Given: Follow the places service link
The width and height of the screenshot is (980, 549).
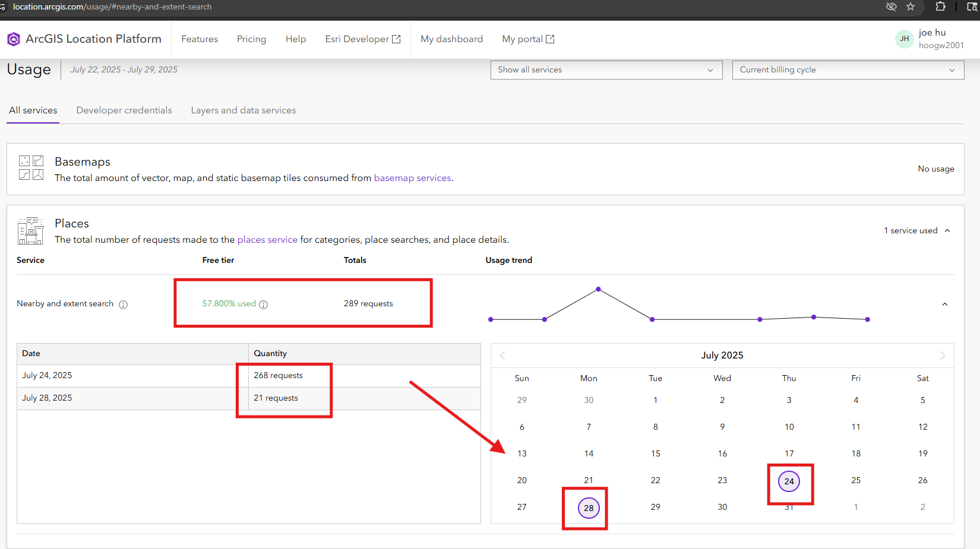Looking at the screenshot, I should pyautogui.click(x=267, y=240).
